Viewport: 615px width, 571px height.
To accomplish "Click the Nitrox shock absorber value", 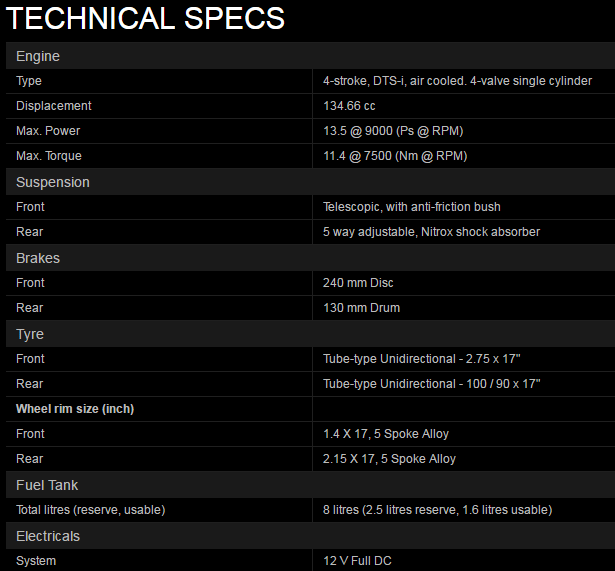I will (x=431, y=232).
